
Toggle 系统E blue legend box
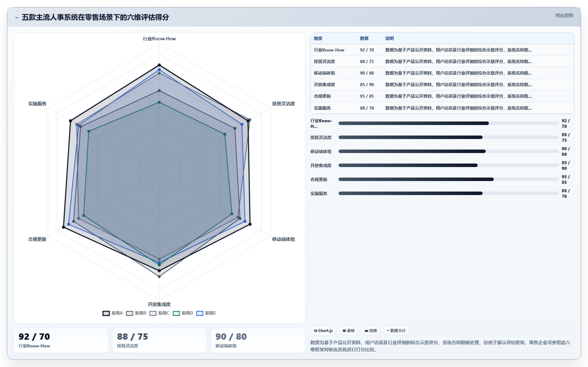tap(200, 313)
